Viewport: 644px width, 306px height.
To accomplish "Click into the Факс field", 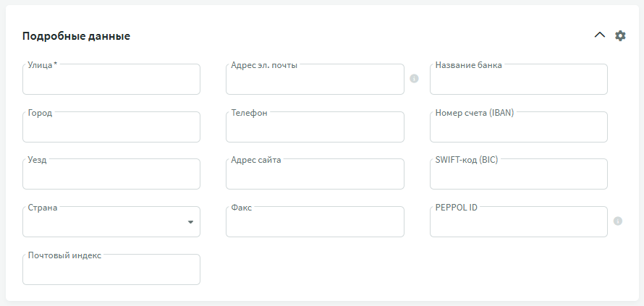I will click(x=315, y=224).
